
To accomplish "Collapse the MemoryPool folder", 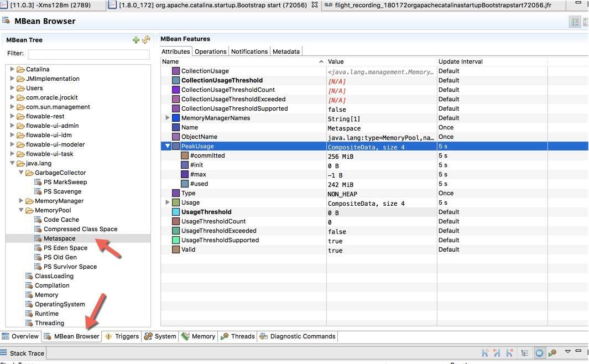I will [21, 210].
